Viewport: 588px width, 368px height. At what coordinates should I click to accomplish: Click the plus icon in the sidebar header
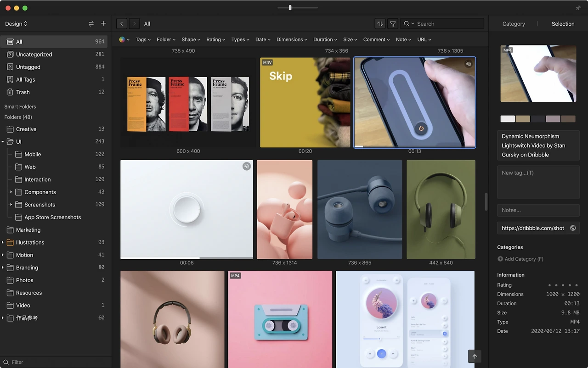tap(103, 24)
